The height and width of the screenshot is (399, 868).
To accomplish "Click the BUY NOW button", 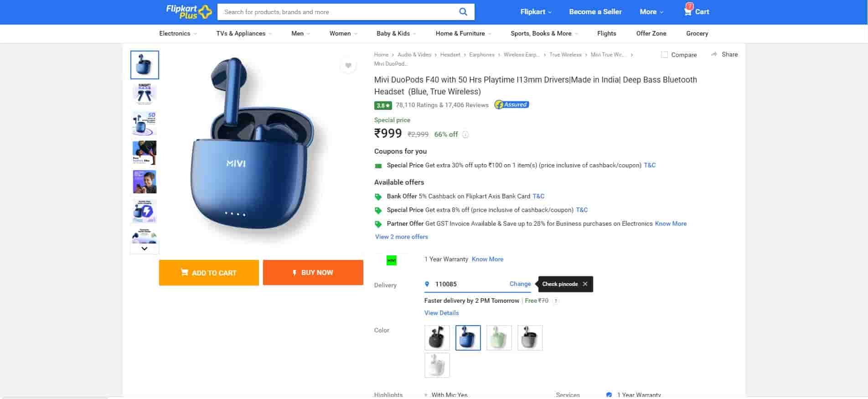I will (x=313, y=273).
